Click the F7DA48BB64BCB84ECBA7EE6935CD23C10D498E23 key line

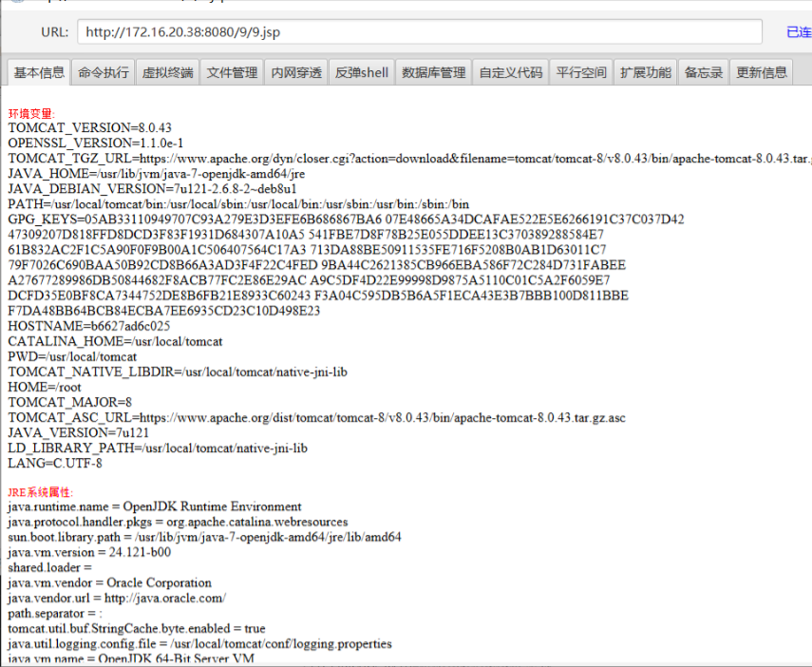click(164, 311)
